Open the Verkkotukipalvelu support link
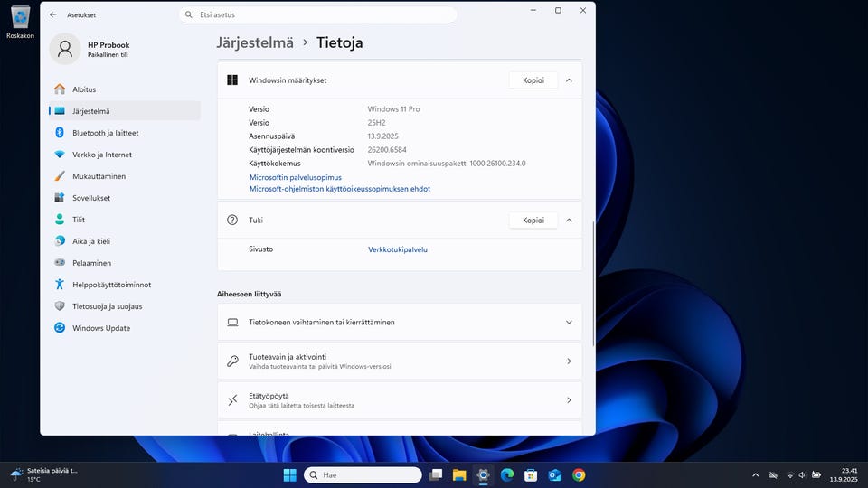This screenshot has height=488, width=868. click(x=397, y=249)
